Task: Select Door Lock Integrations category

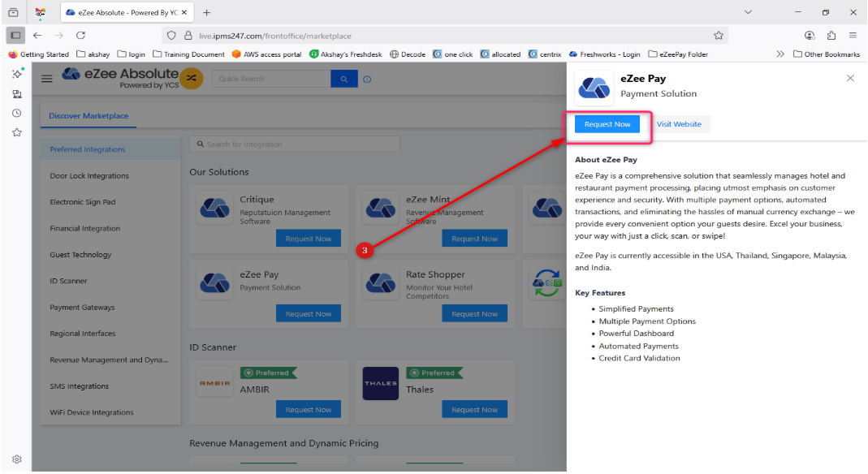Action: coord(110,176)
